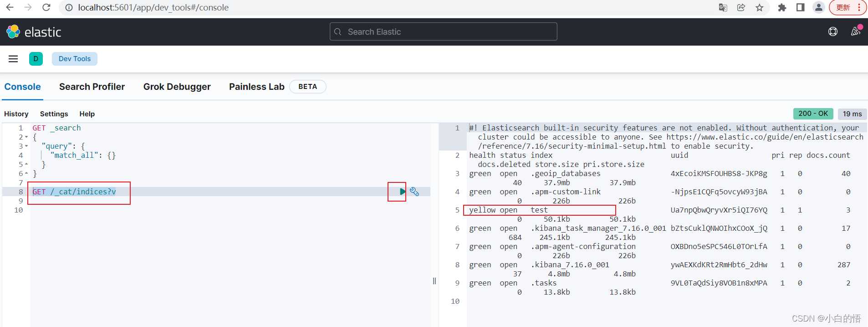This screenshot has height=327, width=868.
Task: Click the share page icon
Action: (741, 7)
